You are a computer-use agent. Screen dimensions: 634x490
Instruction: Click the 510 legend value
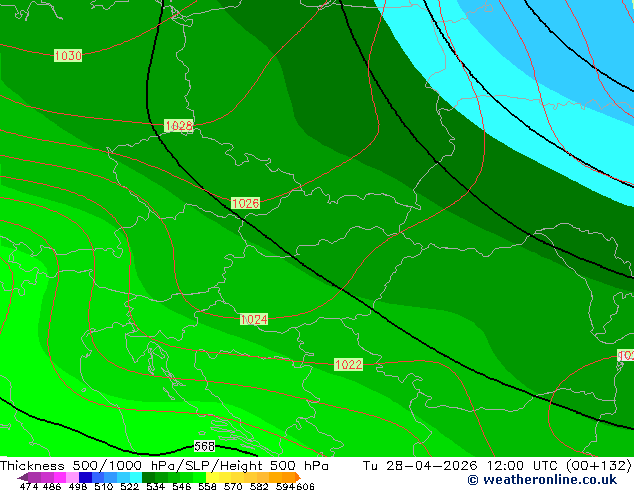coord(104,486)
